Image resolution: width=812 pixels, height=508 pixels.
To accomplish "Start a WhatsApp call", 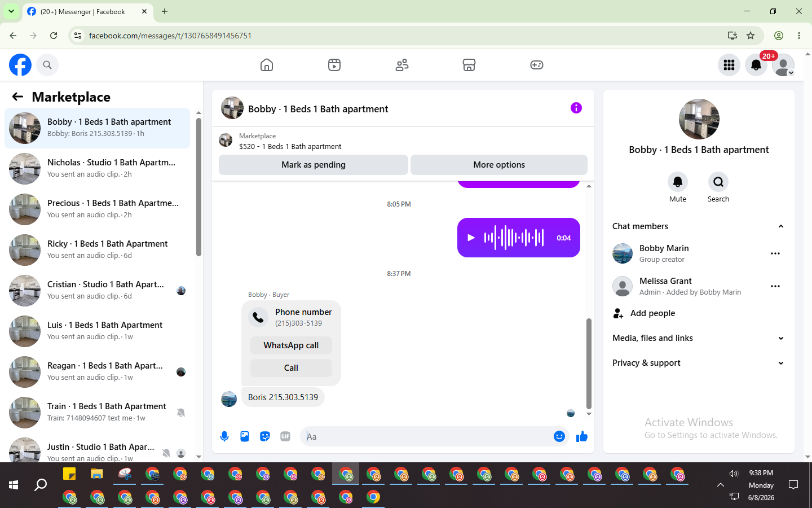I will click(291, 345).
